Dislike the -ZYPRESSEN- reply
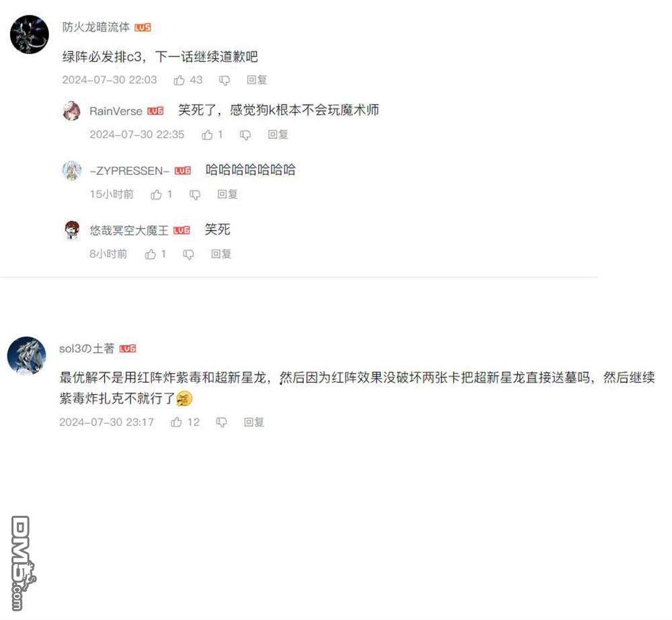The width and height of the screenshot is (672, 620). point(195,195)
